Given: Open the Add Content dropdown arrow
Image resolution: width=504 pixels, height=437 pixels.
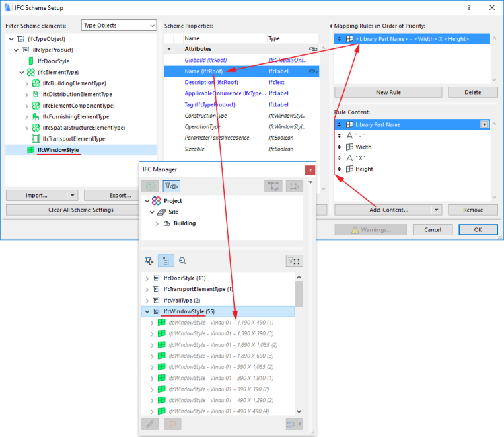Looking at the screenshot, I should [437, 210].
